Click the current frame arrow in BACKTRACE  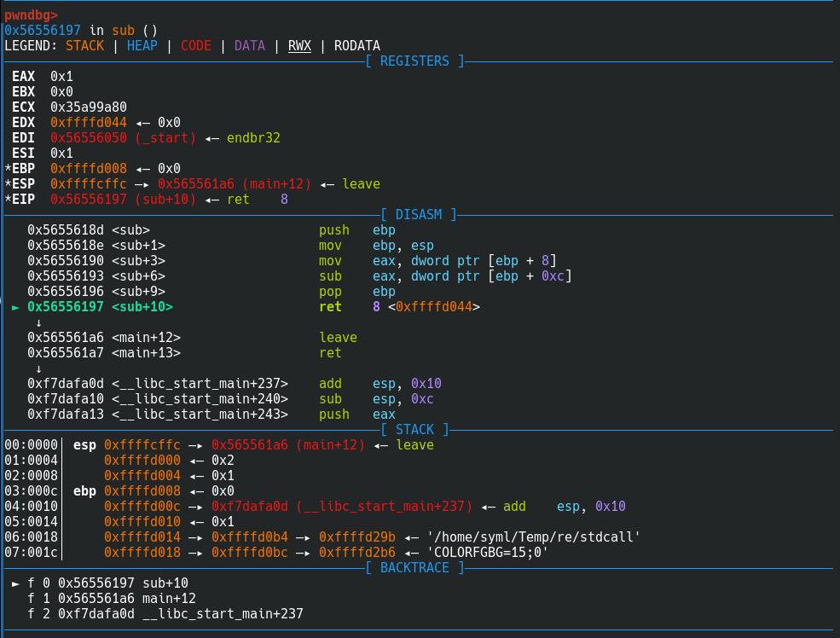point(15,583)
